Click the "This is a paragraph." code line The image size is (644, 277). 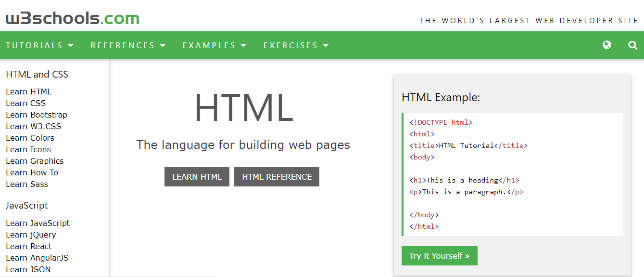tap(466, 192)
